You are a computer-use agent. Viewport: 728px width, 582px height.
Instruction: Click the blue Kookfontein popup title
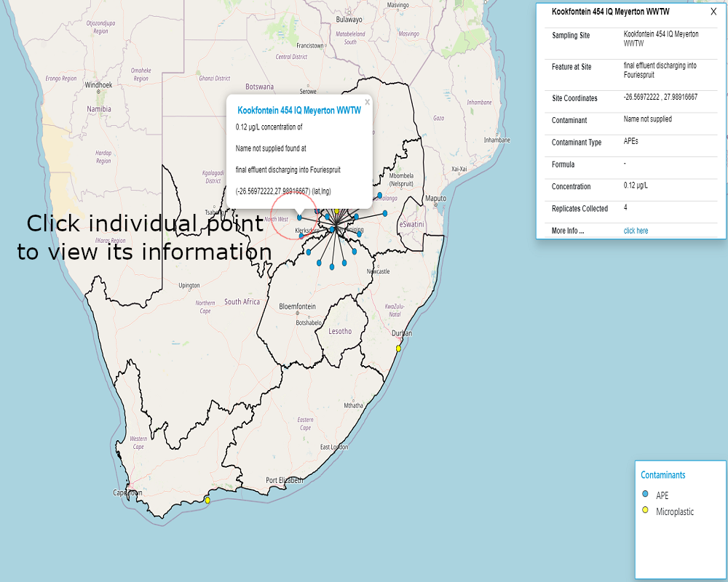299,111
